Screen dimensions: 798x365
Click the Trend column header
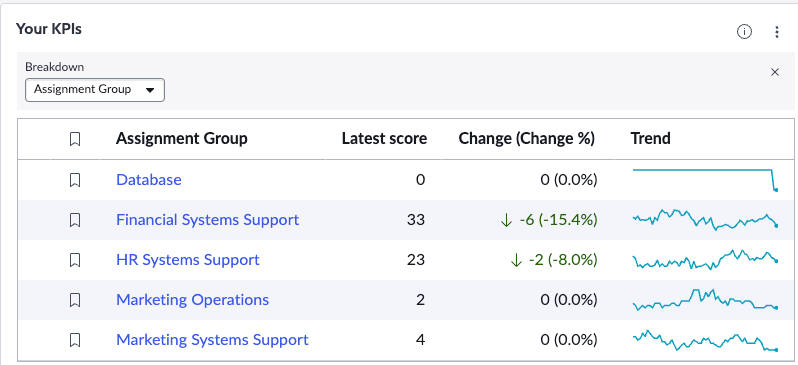click(x=650, y=138)
